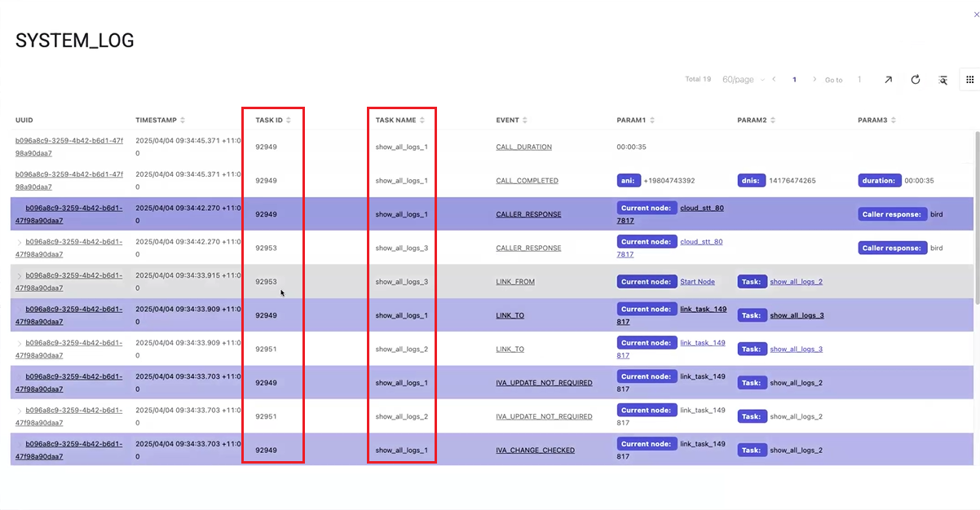Click the EVENT column header
The width and height of the screenshot is (980, 510).
(x=507, y=120)
